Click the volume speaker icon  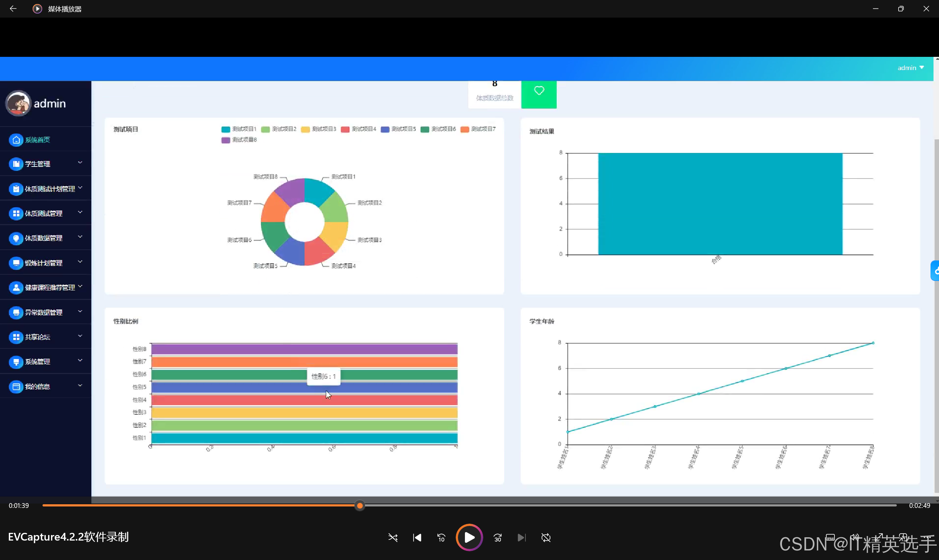tap(855, 537)
